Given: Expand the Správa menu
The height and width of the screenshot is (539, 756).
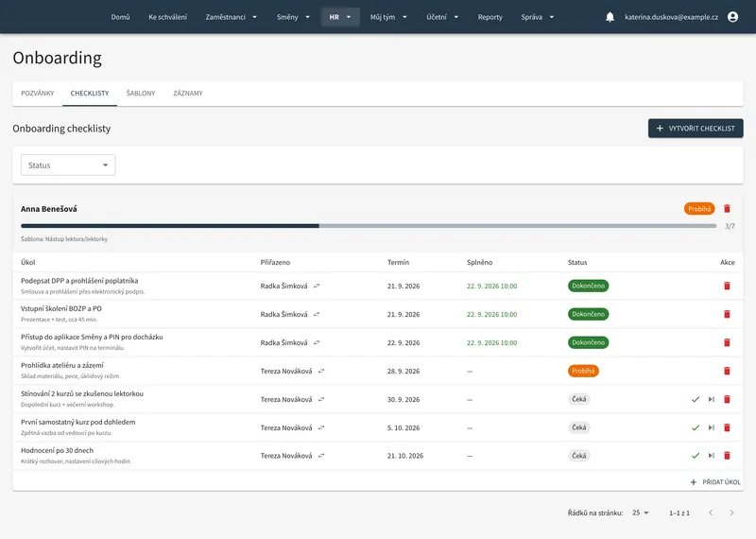Looking at the screenshot, I should [x=537, y=17].
